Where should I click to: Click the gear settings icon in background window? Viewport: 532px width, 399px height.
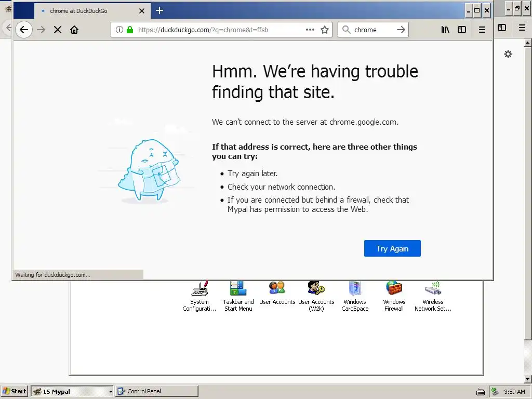508,54
